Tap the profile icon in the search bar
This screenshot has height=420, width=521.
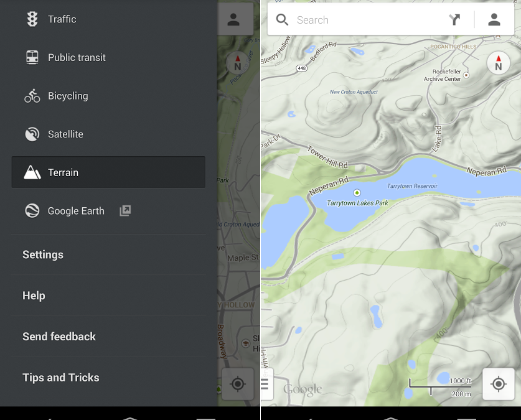494,19
